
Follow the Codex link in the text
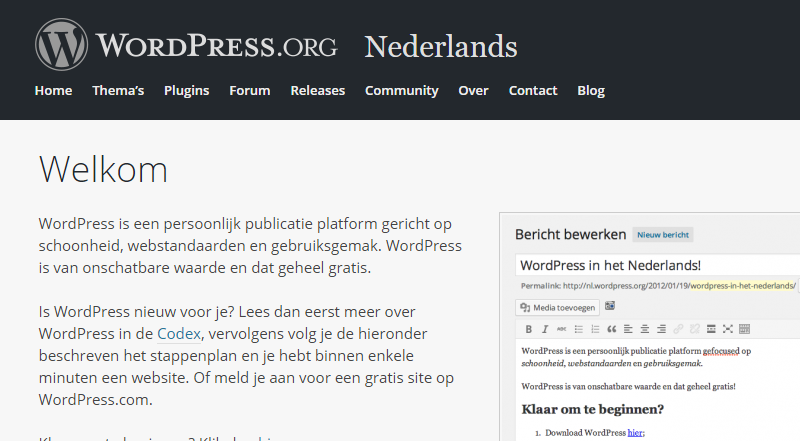(179, 334)
